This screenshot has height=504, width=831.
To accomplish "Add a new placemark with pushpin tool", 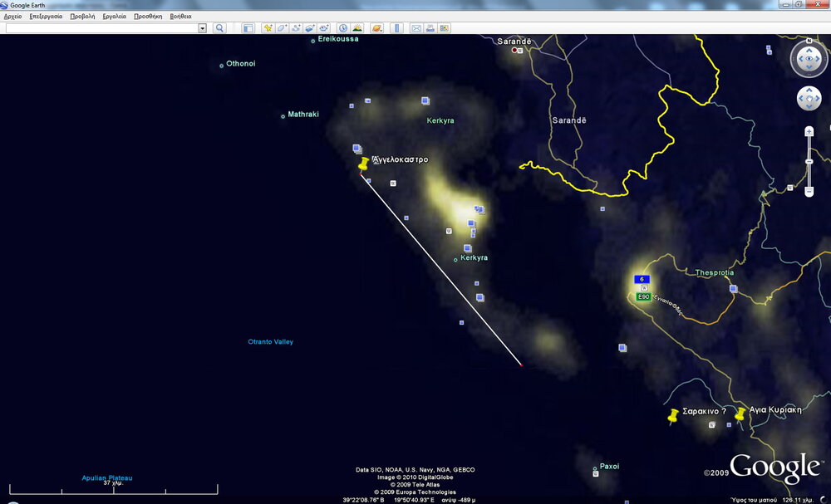I will coord(268,28).
